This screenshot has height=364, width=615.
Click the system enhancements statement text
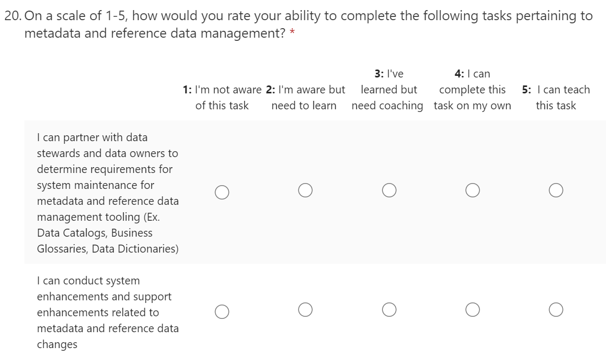coord(107,313)
